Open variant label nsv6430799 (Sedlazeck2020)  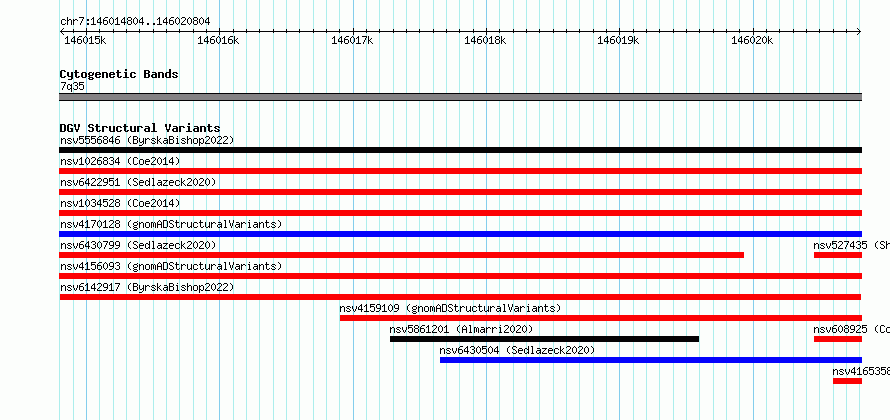(x=138, y=245)
